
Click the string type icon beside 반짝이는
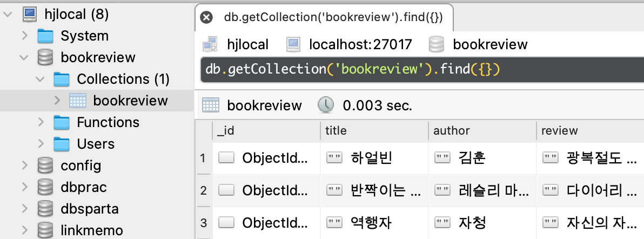point(335,190)
